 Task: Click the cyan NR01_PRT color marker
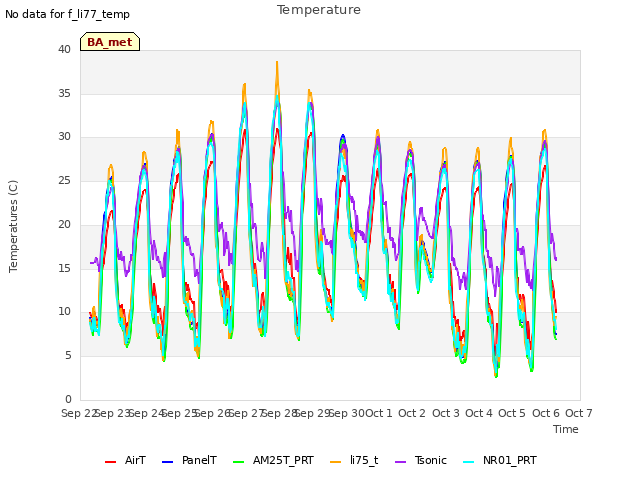[469, 462]
